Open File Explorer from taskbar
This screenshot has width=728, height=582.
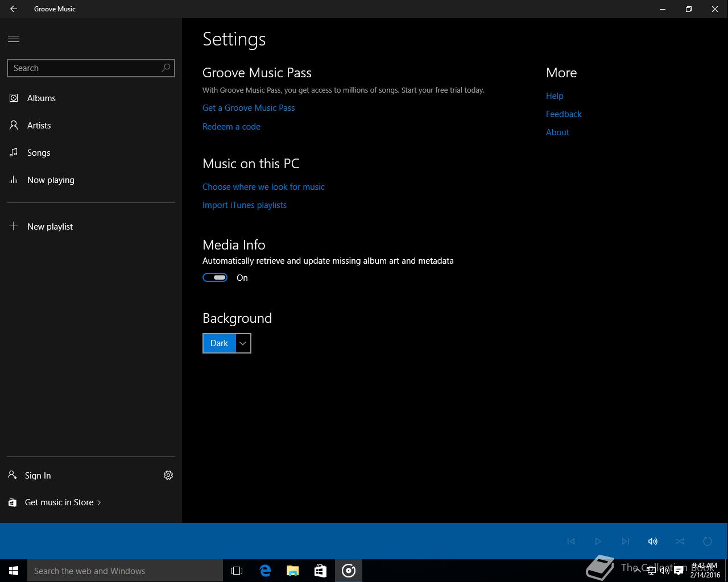click(293, 571)
